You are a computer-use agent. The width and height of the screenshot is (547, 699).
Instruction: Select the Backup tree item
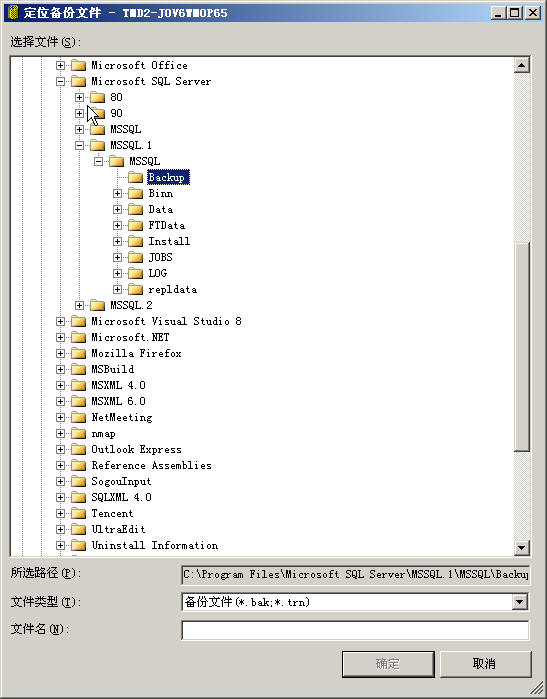168,177
